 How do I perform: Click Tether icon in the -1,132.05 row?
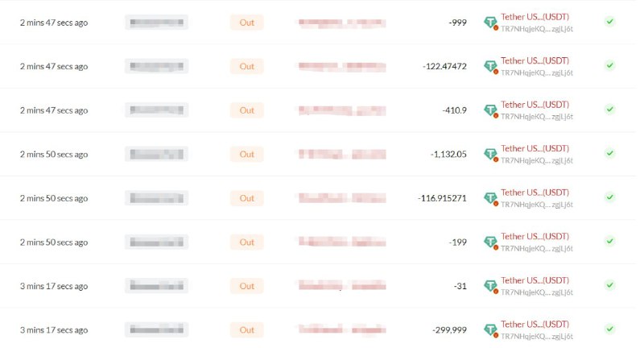coord(490,155)
